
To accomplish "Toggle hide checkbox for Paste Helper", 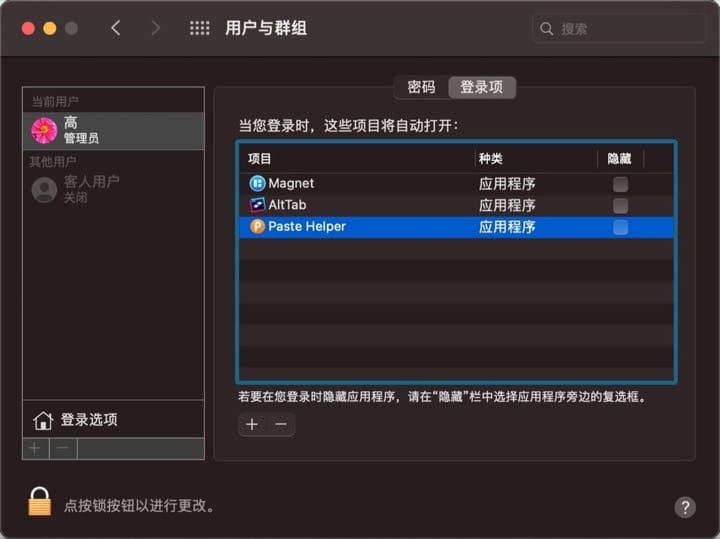I will (x=620, y=227).
